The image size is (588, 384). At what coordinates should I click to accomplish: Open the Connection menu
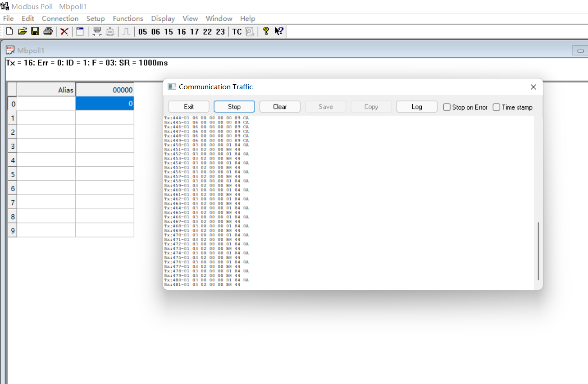tap(60, 18)
